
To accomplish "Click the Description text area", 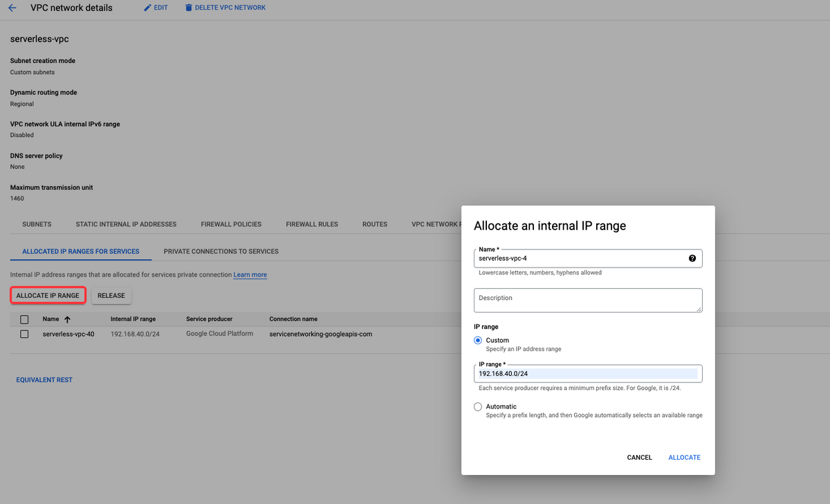I will (588, 301).
